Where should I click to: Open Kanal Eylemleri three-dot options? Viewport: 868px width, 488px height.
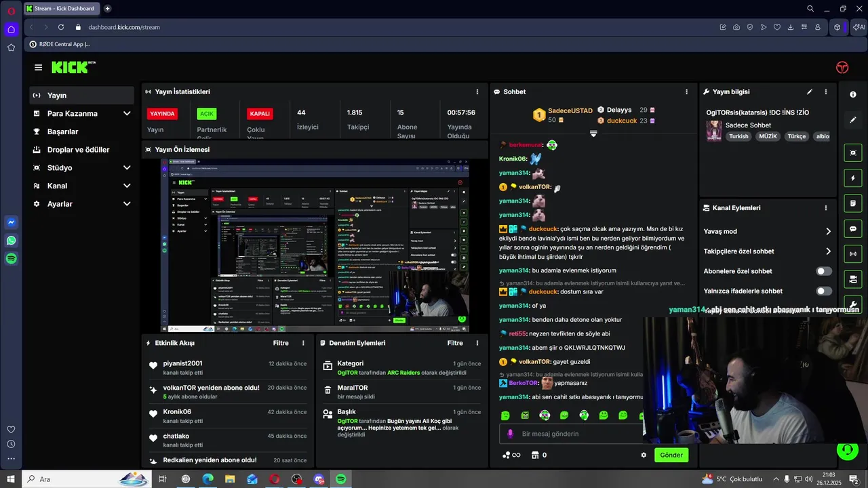825,208
